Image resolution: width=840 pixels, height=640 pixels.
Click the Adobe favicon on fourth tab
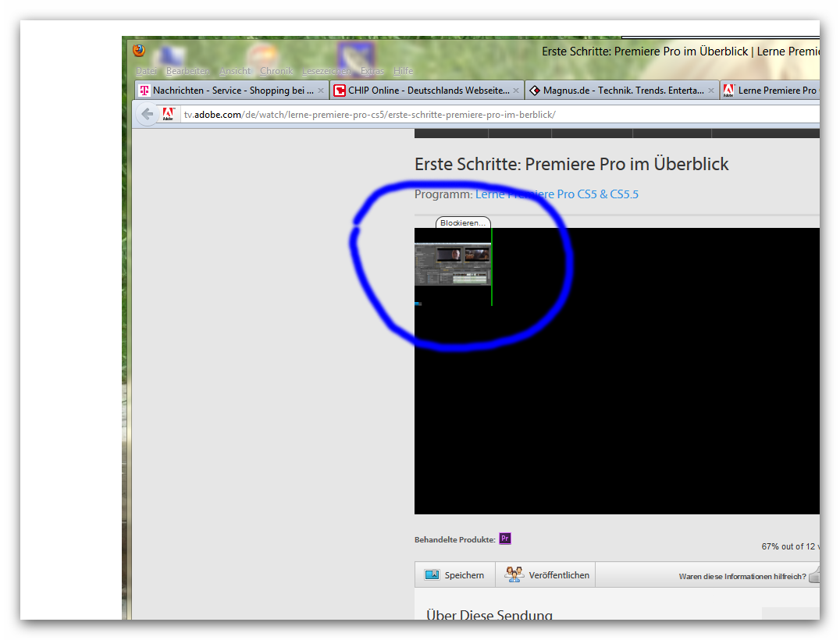728,91
